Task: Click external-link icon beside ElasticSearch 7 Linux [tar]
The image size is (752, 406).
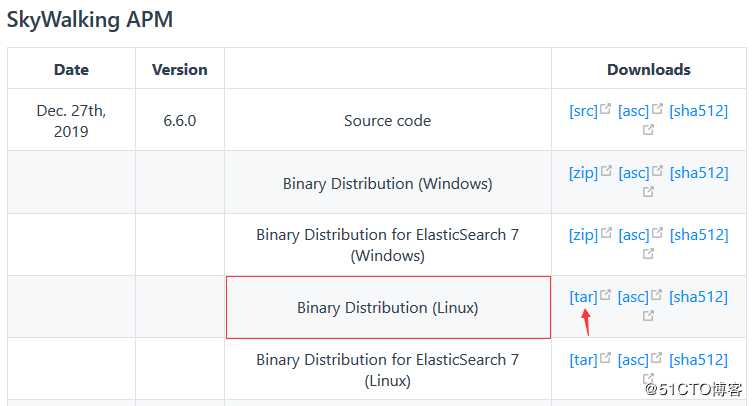Action: click(605, 357)
